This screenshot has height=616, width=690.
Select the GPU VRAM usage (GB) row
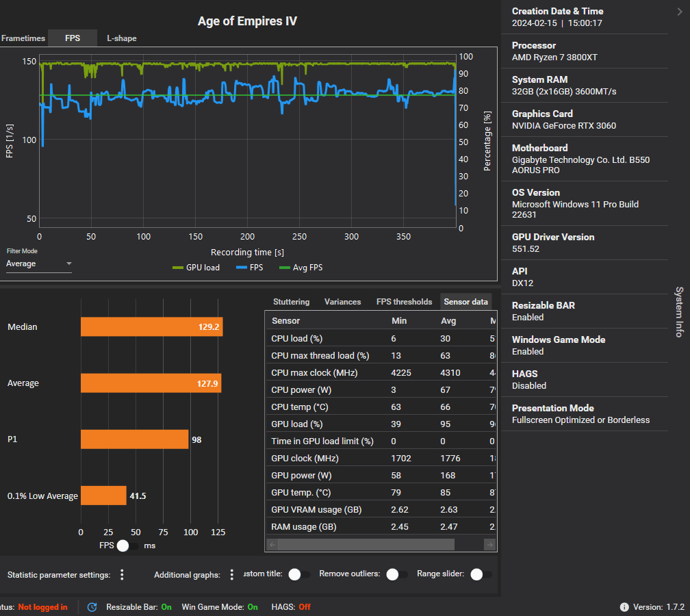point(381,510)
